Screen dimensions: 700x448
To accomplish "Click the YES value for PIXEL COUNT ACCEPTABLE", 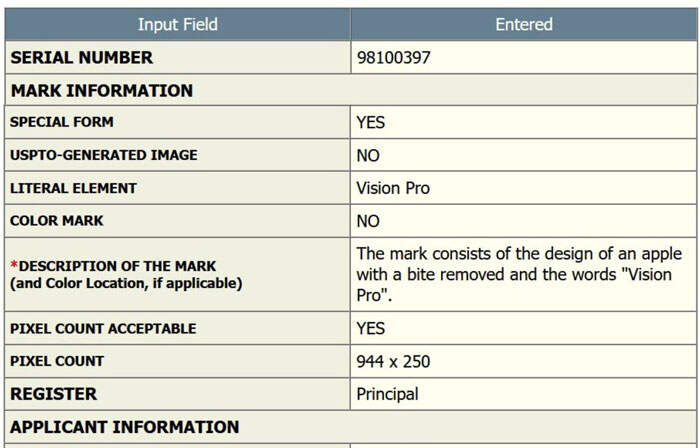I will pyautogui.click(x=370, y=328).
